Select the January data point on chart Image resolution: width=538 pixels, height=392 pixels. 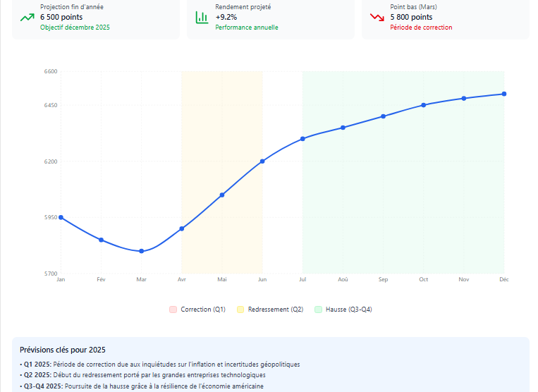point(61,217)
